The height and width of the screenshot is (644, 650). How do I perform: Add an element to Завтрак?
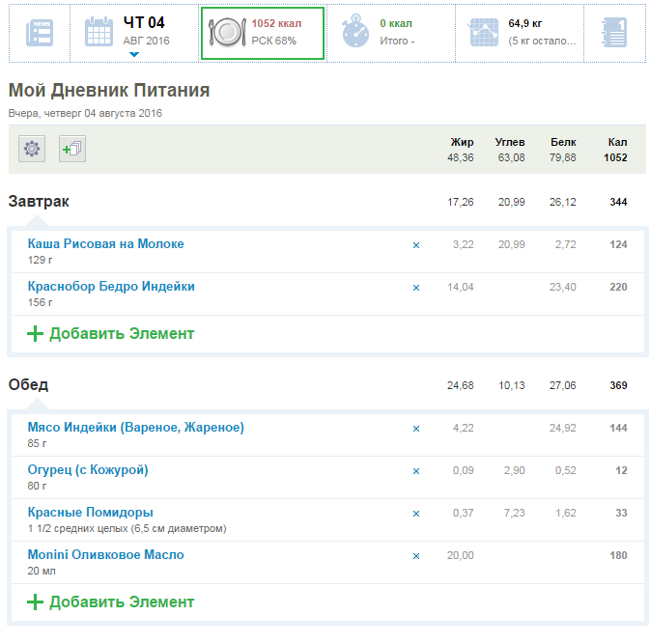coord(110,334)
